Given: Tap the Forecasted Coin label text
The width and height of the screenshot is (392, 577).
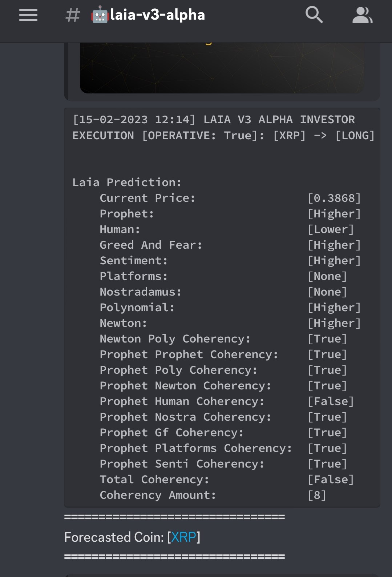Looking at the screenshot, I should [113, 537].
